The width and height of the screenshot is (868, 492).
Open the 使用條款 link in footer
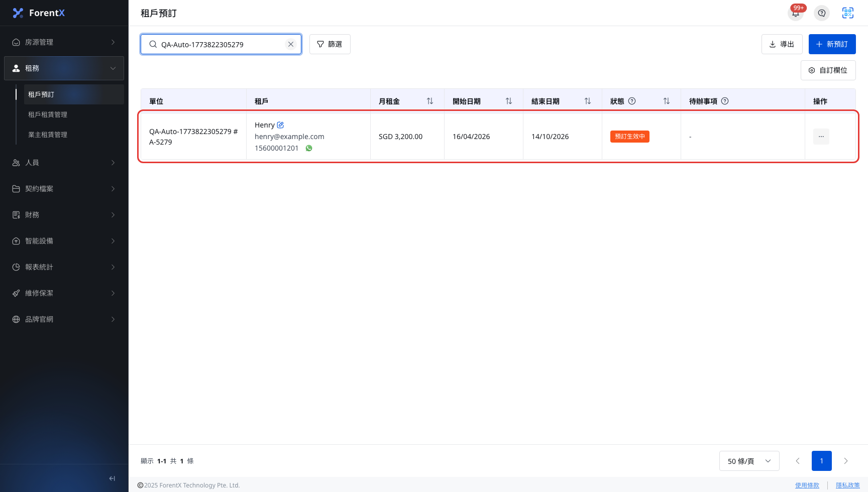807,485
